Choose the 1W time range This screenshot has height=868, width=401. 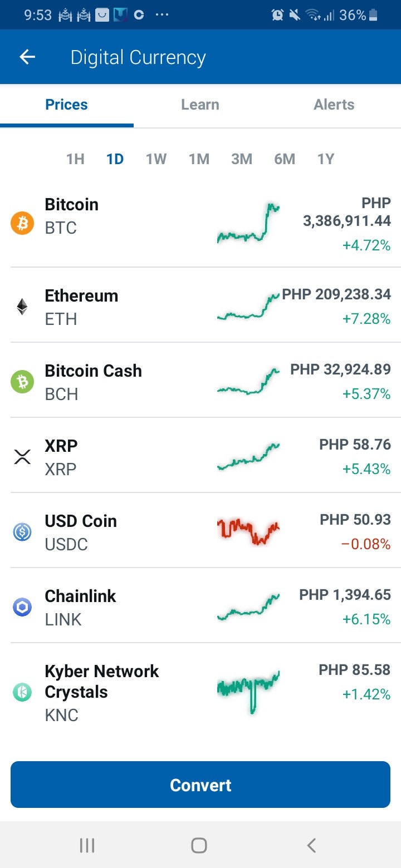[156, 159]
